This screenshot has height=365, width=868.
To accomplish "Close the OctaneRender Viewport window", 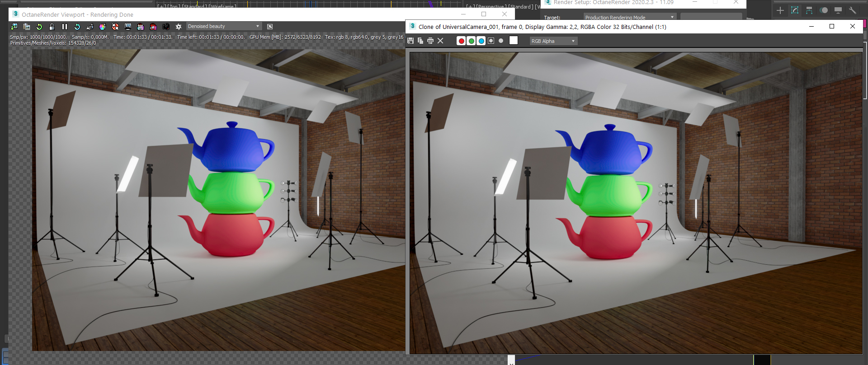I will pos(505,14).
